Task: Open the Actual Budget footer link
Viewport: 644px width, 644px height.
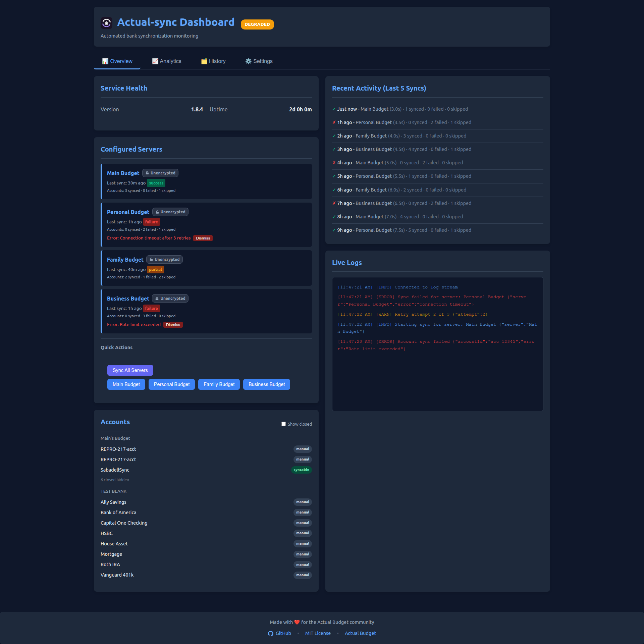Action: pos(360,633)
